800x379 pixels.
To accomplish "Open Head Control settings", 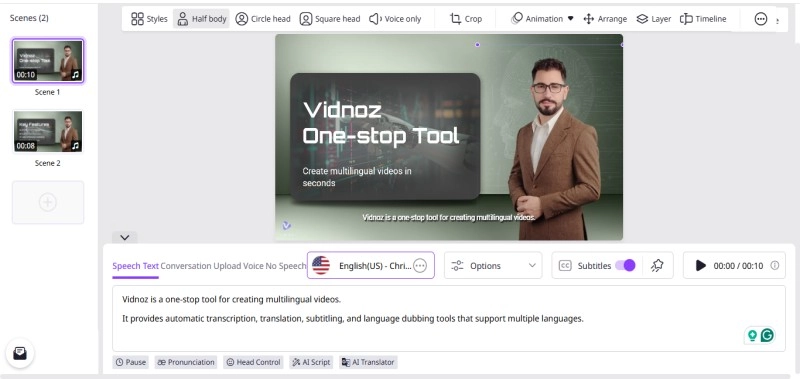I will point(253,362).
